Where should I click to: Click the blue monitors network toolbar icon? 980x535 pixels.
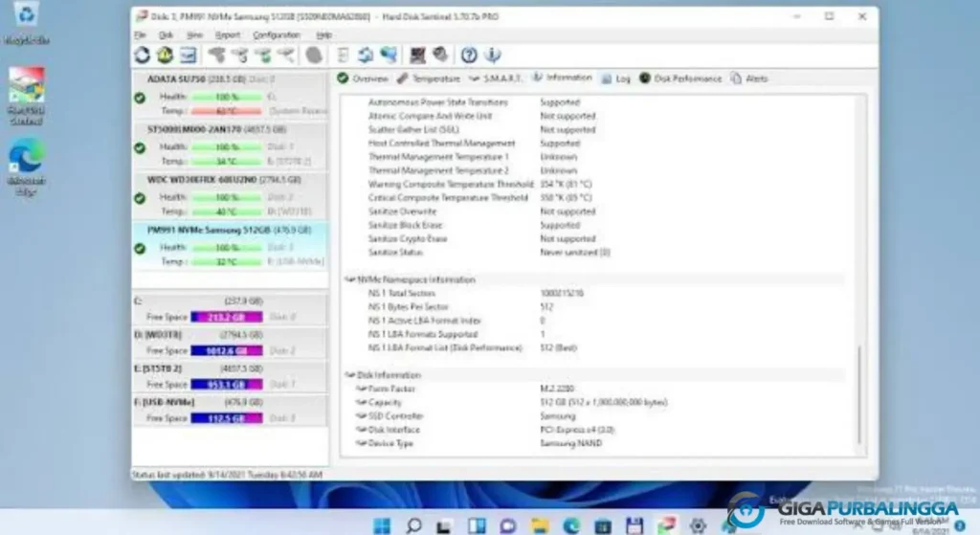389,56
